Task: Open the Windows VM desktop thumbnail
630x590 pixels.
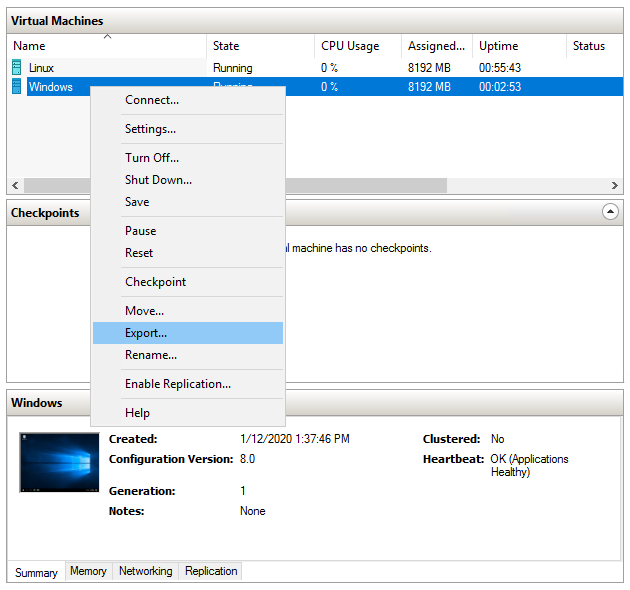Action: coord(59,462)
